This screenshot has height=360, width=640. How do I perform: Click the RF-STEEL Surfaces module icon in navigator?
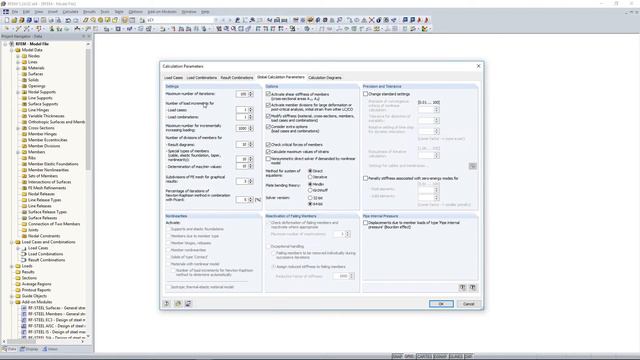[x=24, y=308]
